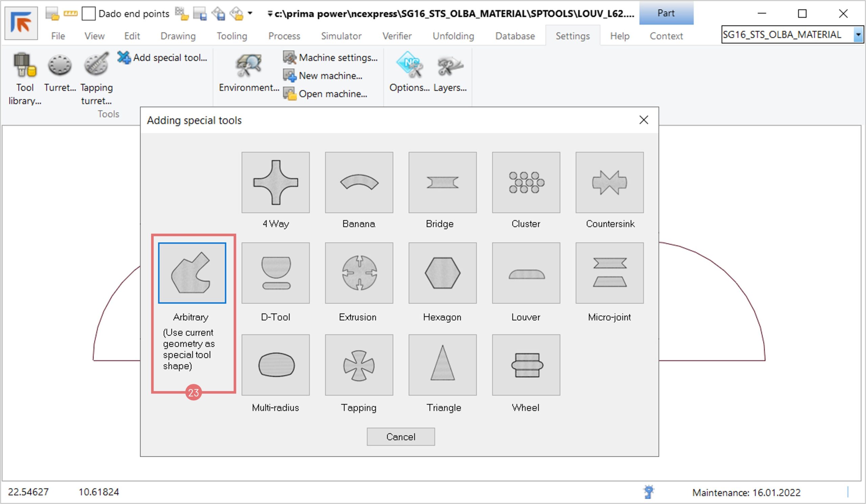Click the Part context tab
The height and width of the screenshot is (504, 866).
pyautogui.click(x=666, y=13)
